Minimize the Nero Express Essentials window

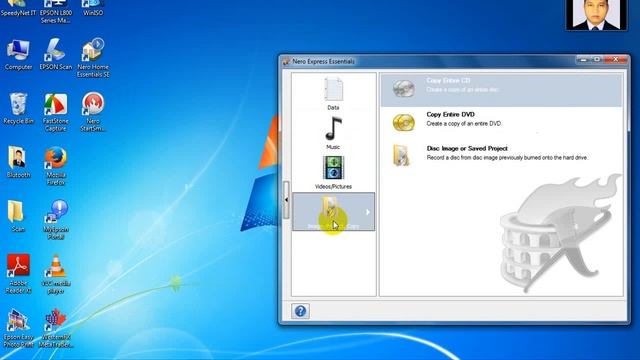coord(584,60)
